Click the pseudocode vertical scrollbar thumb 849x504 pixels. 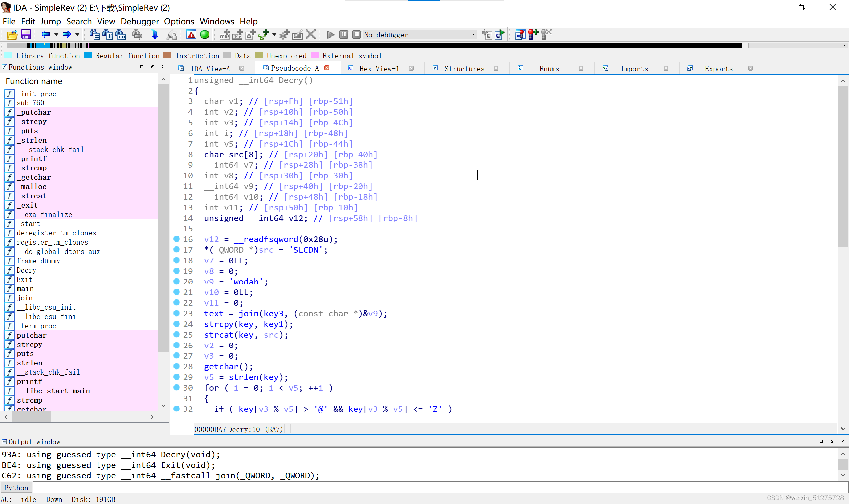point(843,166)
